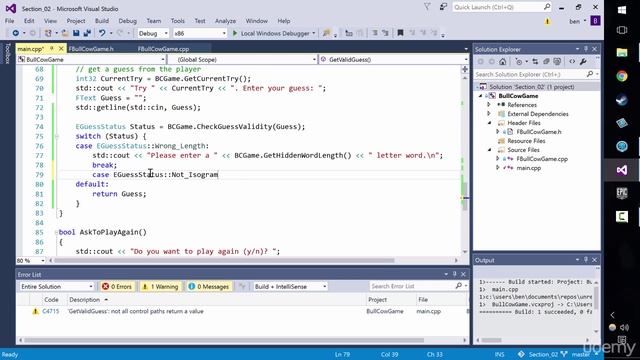Toggle the 0 Messages filter
Screen dimensions: 640x360
(209, 287)
